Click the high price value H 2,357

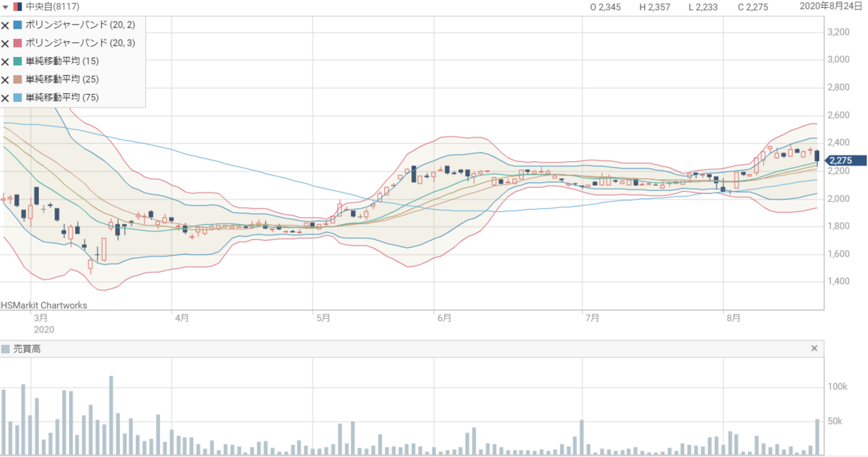[655, 7]
